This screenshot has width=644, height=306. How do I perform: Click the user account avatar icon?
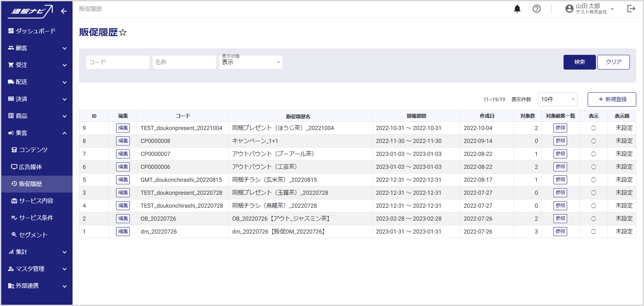tap(569, 9)
